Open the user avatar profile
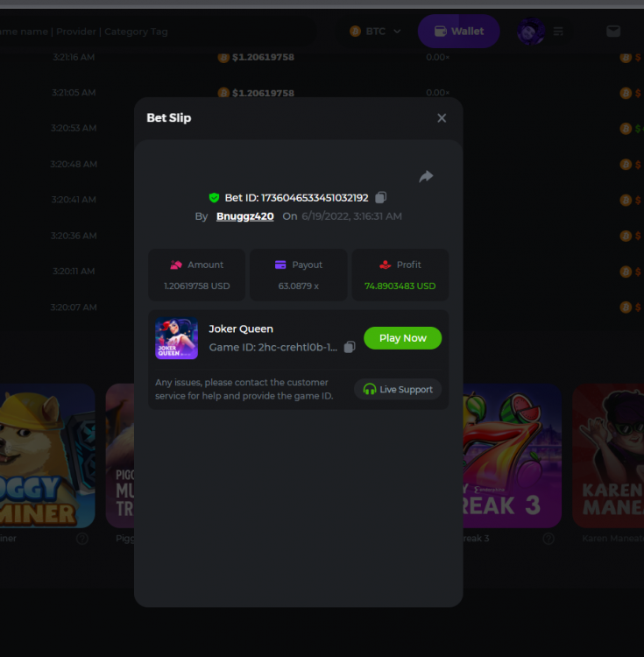 [x=530, y=32]
